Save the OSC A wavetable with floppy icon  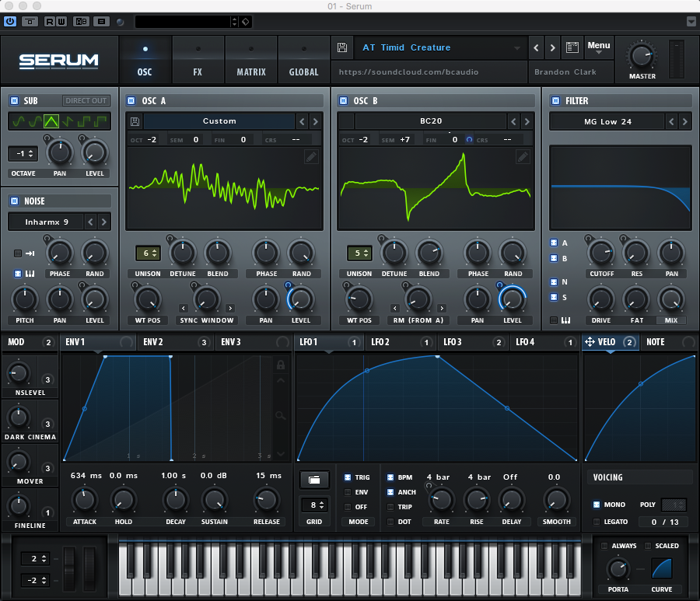click(x=135, y=121)
